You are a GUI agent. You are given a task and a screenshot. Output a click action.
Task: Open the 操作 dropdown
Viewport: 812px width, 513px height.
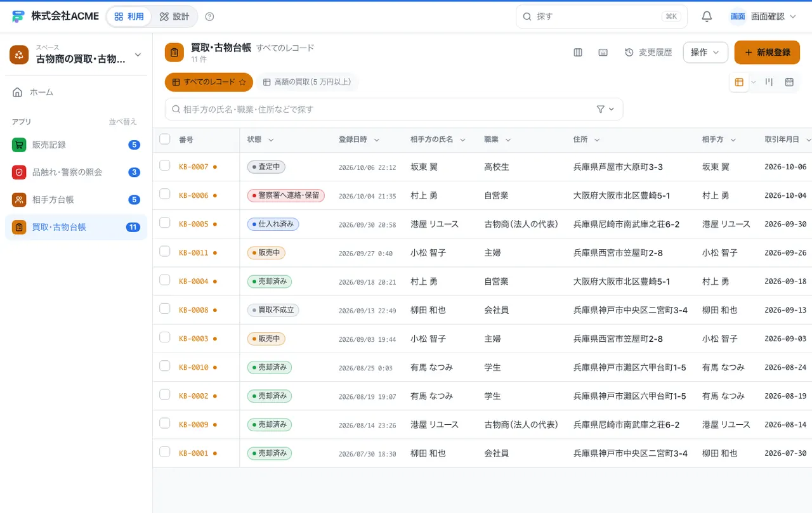[x=705, y=53]
